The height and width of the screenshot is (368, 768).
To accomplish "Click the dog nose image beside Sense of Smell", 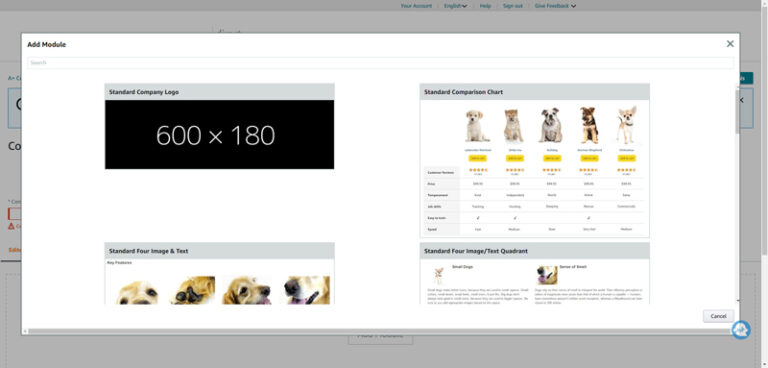I will tap(547, 275).
